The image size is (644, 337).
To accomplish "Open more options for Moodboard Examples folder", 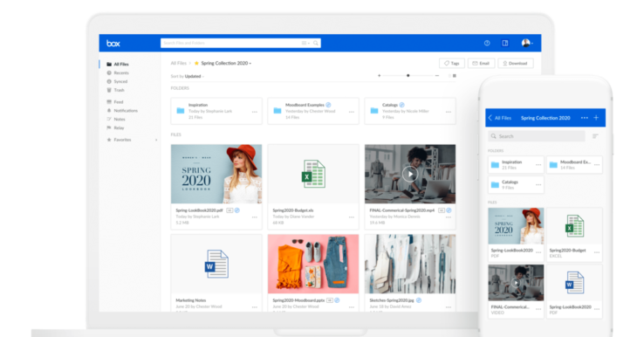I will click(x=352, y=112).
